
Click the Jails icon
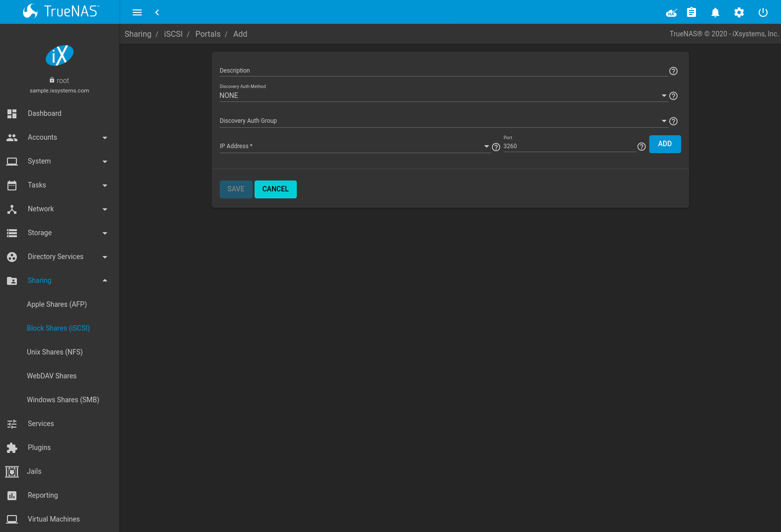(12, 472)
